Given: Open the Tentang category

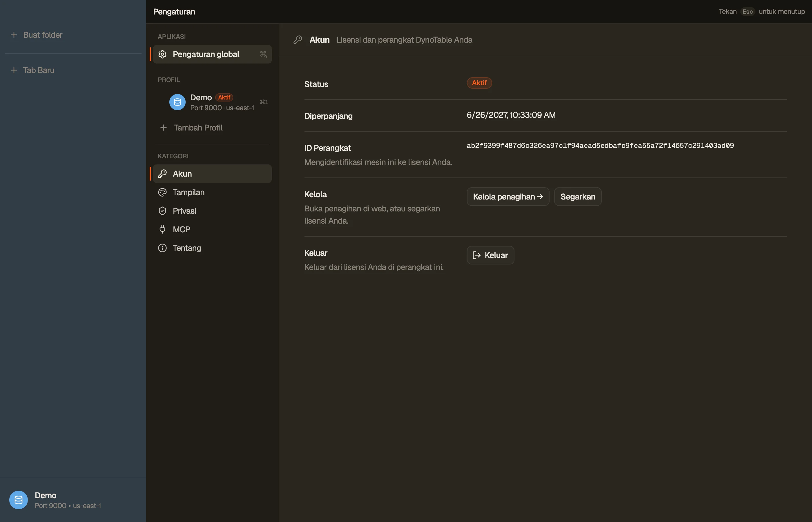Looking at the screenshot, I should click(x=212, y=248).
